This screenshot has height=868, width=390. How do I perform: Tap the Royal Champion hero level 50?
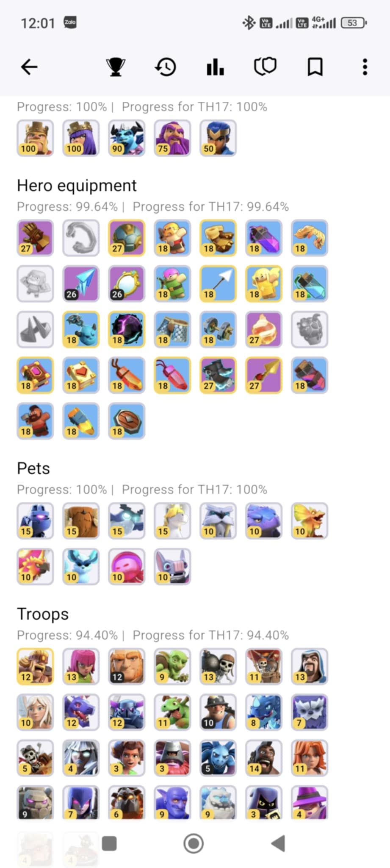218,138
